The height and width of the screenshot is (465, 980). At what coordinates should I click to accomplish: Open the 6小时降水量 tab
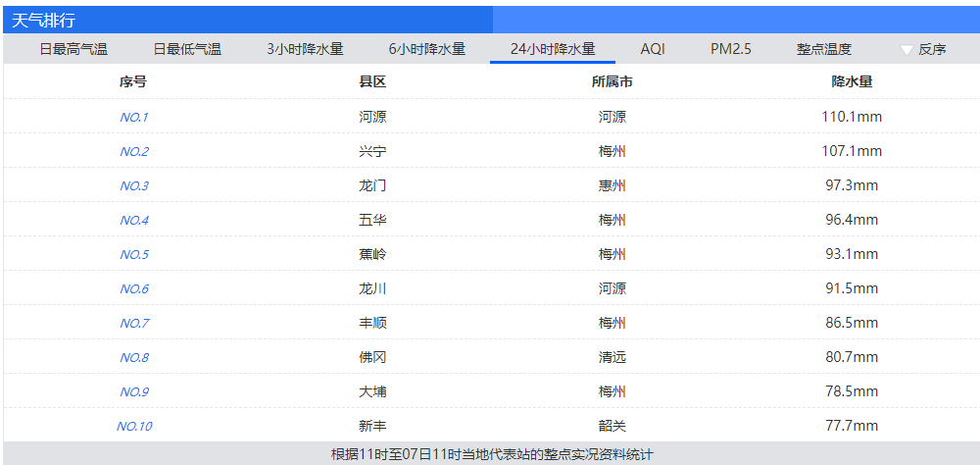tap(426, 49)
